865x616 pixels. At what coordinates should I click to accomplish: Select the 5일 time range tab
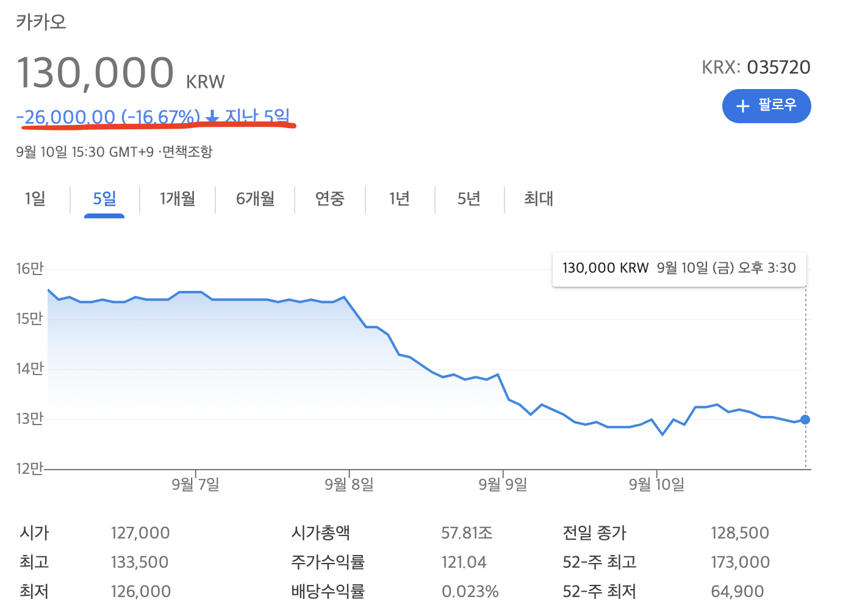pyautogui.click(x=104, y=199)
